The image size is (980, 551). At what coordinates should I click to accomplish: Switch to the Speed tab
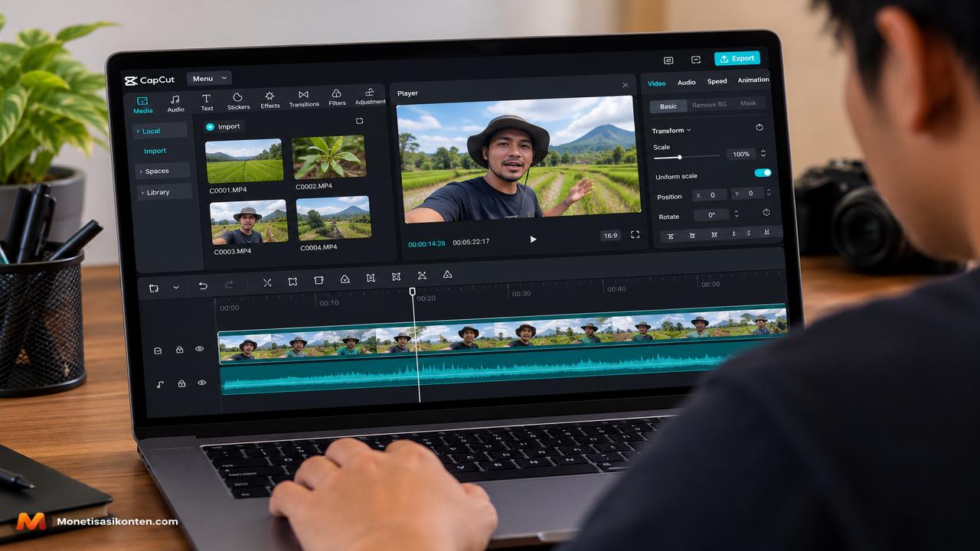pyautogui.click(x=717, y=81)
